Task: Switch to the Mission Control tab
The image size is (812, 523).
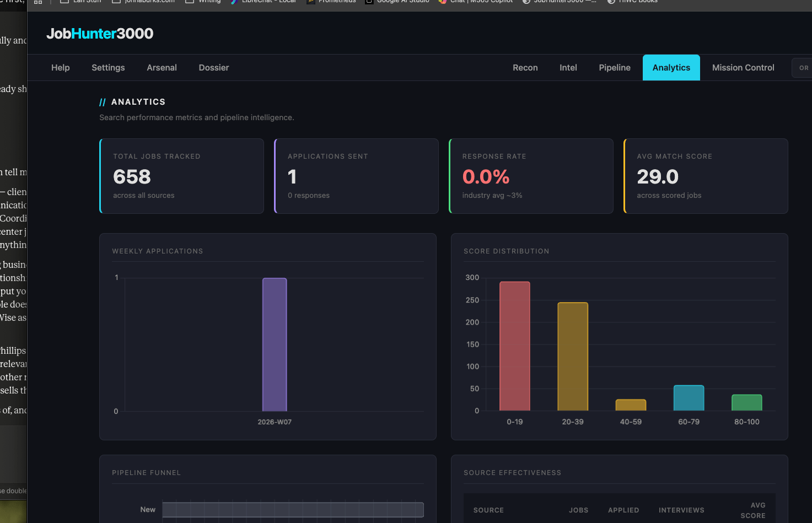Action: point(743,67)
